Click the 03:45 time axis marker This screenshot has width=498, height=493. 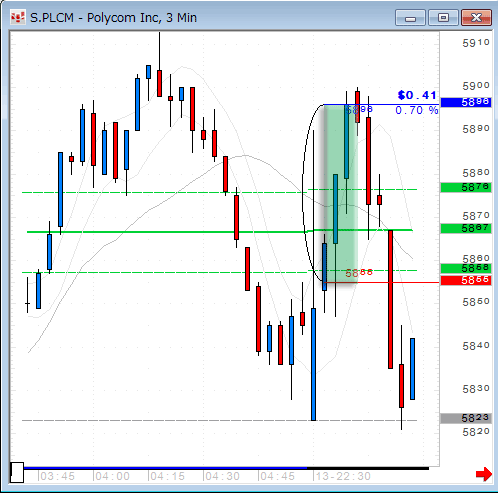pyautogui.click(x=57, y=476)
